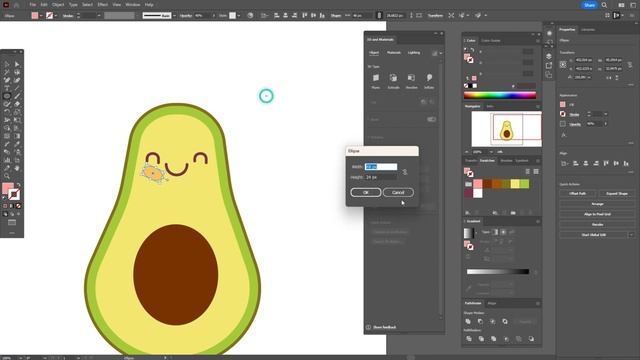This screenshot has width=640, height=360.
Task: Click the Minus Back pathfinder icon
Action: pos(531,339)
